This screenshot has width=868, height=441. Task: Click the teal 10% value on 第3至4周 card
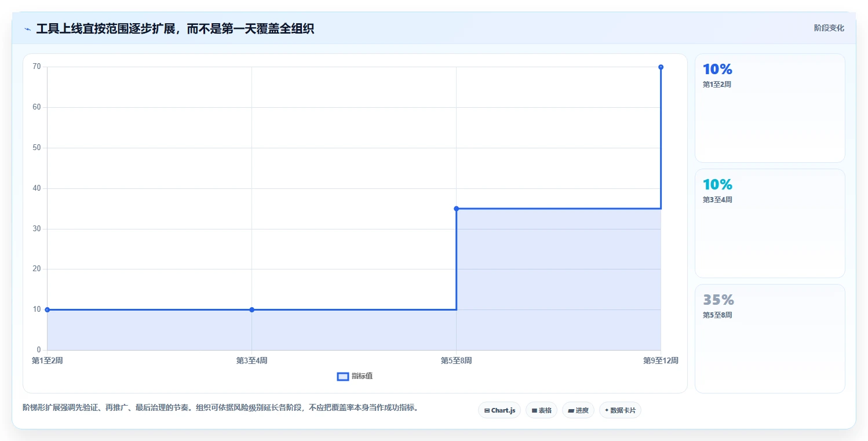(717, 185)
